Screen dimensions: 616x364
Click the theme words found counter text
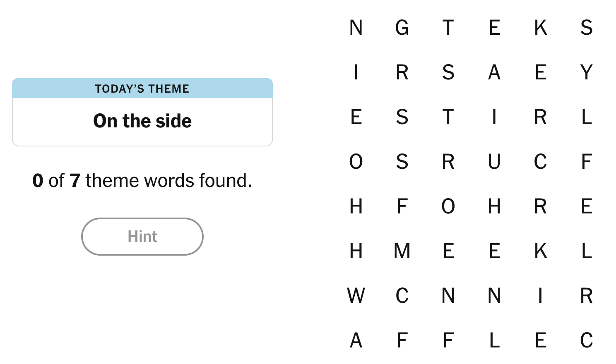142,181
